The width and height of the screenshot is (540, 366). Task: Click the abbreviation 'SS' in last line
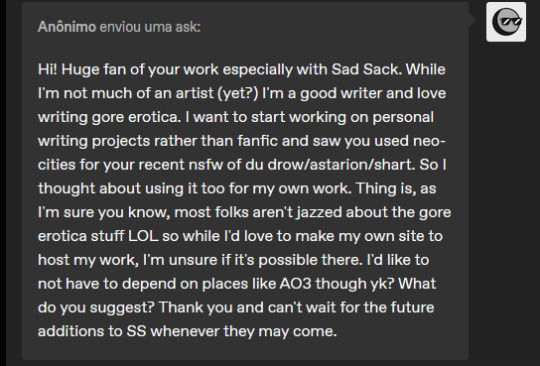(x=136, y=331)
